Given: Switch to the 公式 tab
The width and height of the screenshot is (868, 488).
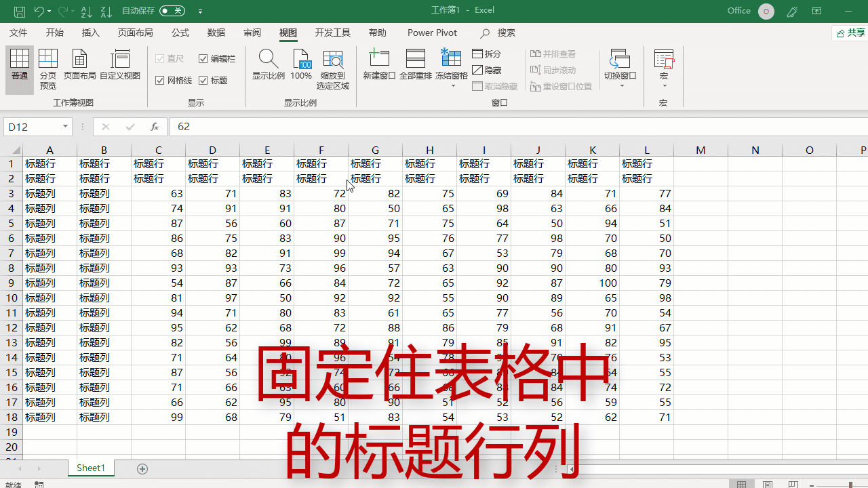Looking at the screenshot, I should pyautogui.click(x=180, y=33).
